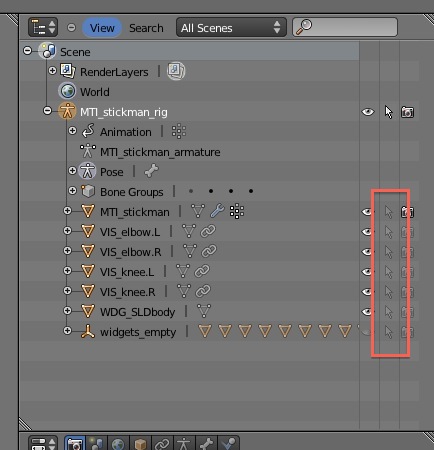Click the MTI_stickman mesh object icon
Screen dimensions: 434x450
(x=88, y=211)
